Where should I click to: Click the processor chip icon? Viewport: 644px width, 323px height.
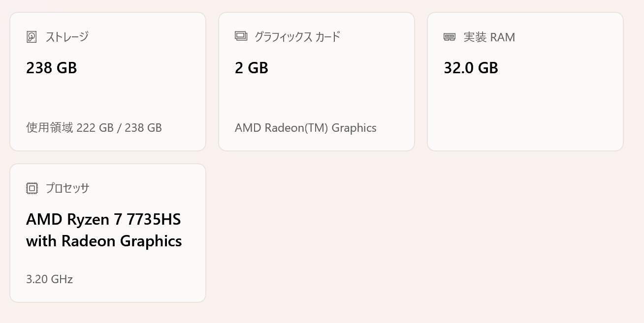pyautogui.click(x=32, y=188)
